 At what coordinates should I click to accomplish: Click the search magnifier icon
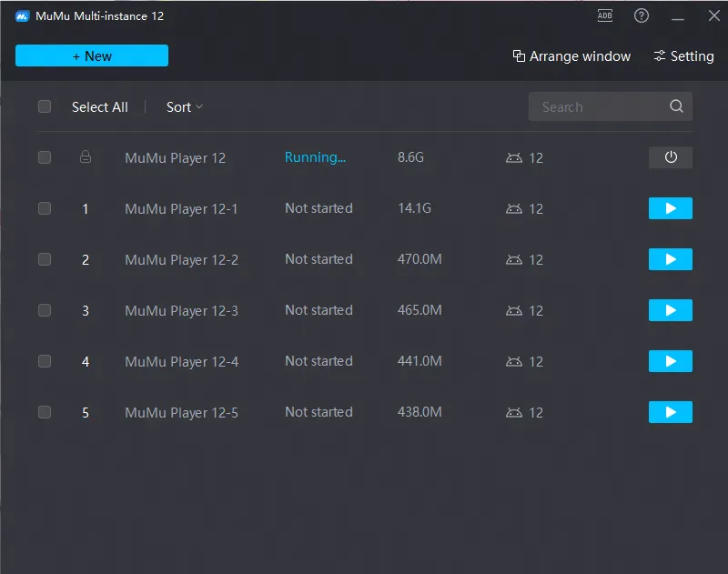pyautogui.click(x=676, y=106)
